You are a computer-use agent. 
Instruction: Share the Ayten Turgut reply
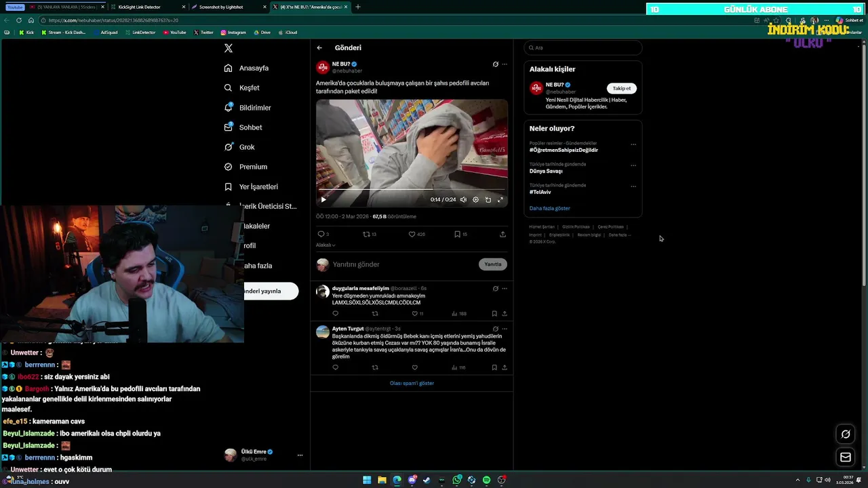coord(504,367)
